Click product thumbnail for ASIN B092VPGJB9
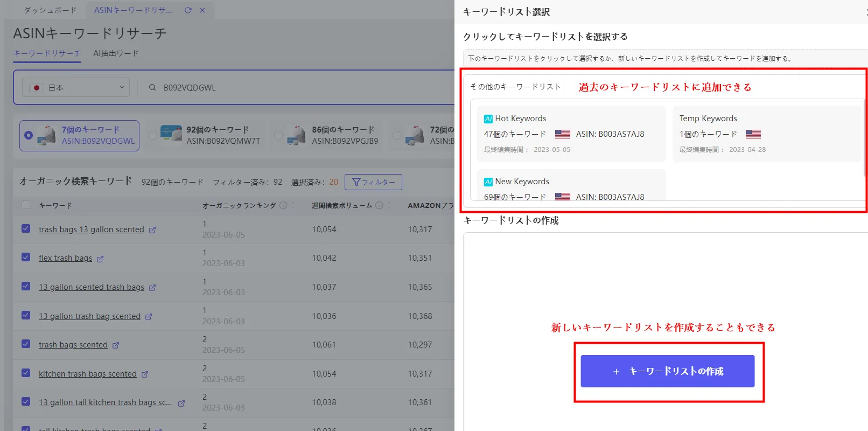Screen dimensions: 868x431 [x=296, y=135]
